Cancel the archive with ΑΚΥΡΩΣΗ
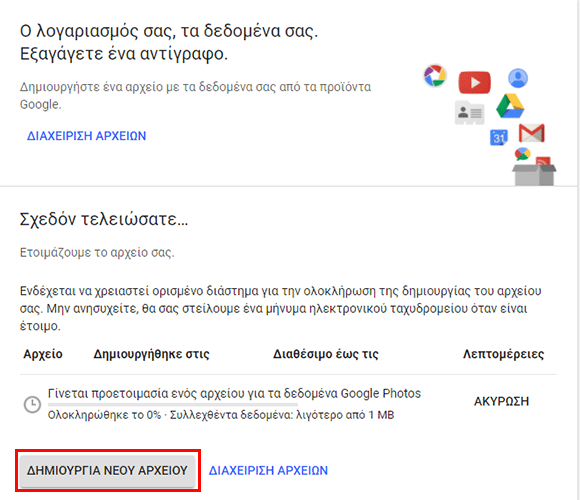Image resolution: width=580 pixels, height=500 pixels. point(501,401)
